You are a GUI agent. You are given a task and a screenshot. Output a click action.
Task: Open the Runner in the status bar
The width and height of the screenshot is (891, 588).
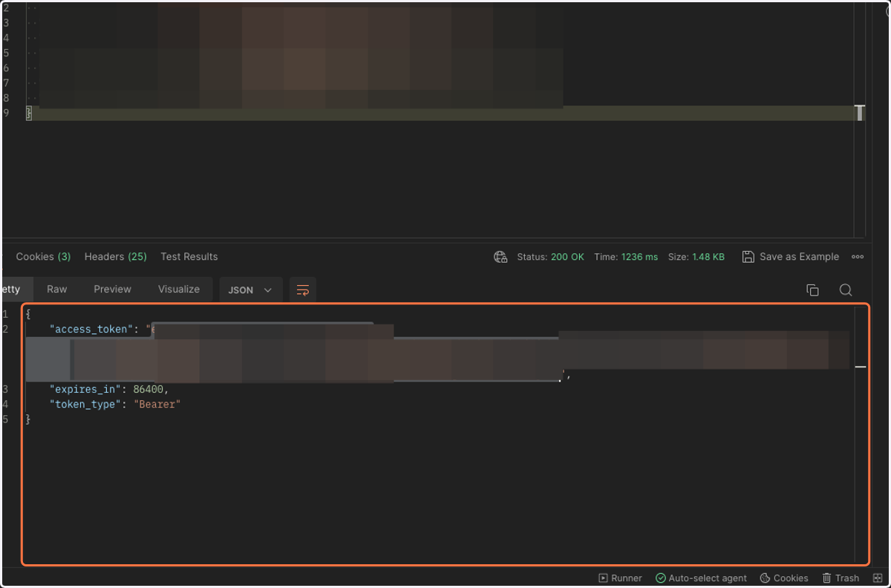[620, 578]
